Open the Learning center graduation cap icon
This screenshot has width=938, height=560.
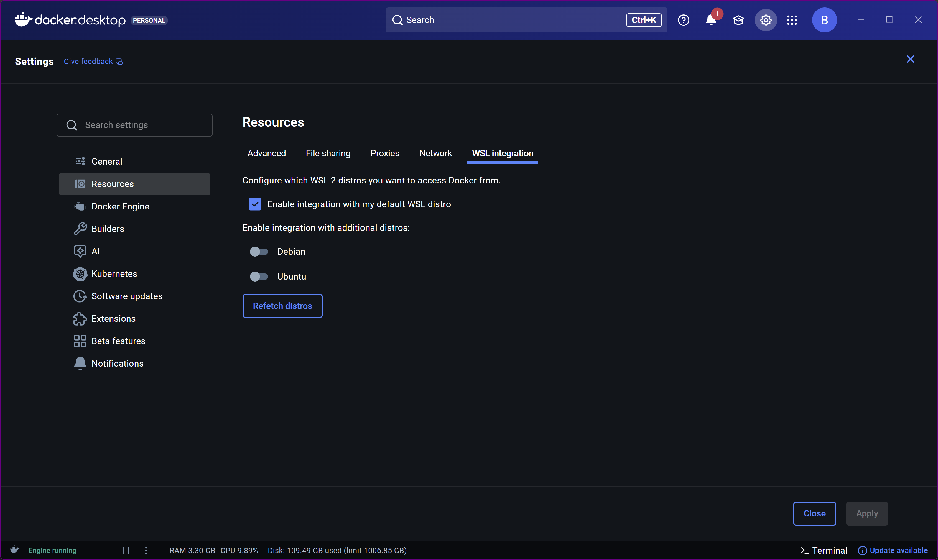tap(738, 20)
